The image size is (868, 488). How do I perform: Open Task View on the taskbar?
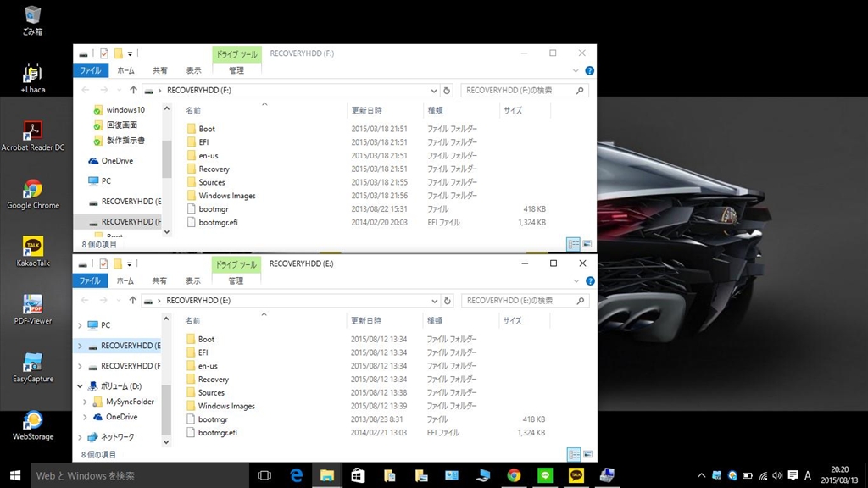point(264,475)
